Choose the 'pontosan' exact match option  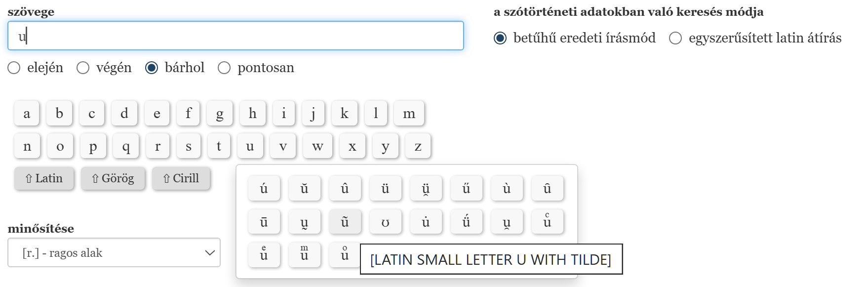click(x=225, y=68)
